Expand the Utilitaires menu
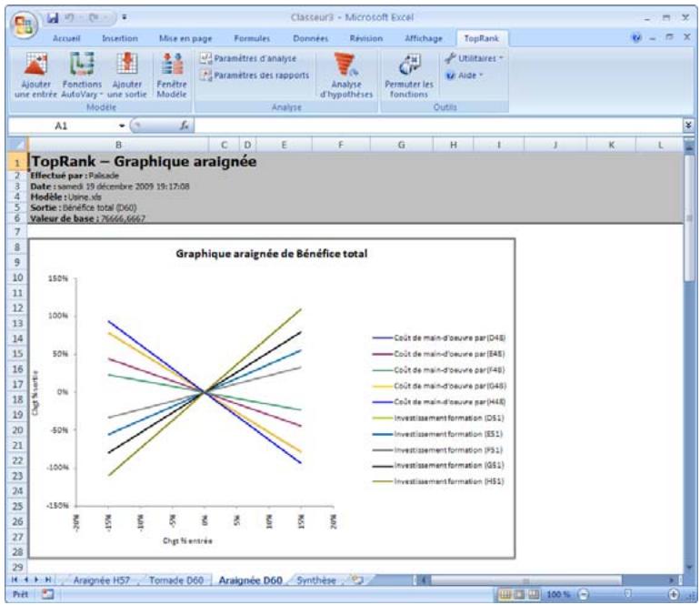The width and height of the screenshot is (700, 605). coord(475,58)
